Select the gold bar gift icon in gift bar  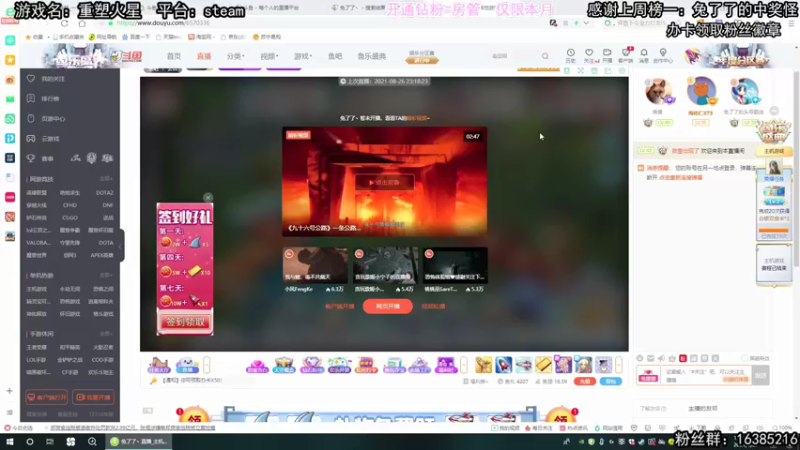click(x=543, y=365)
